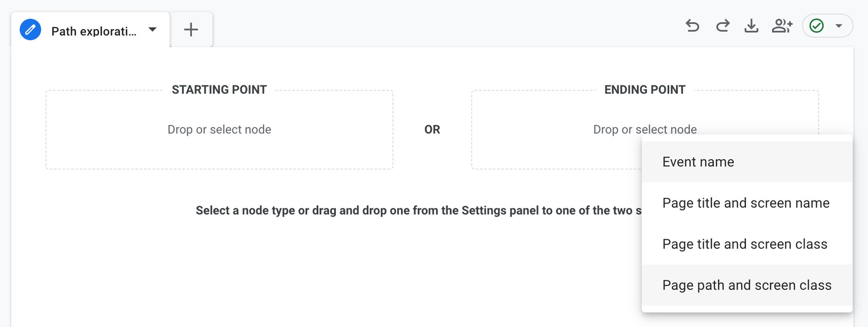Create a new exploration tab

191,29
